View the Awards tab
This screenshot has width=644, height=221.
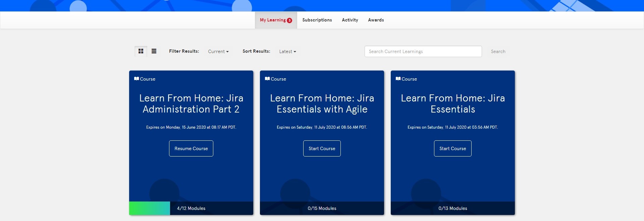(x=376, y=20)
